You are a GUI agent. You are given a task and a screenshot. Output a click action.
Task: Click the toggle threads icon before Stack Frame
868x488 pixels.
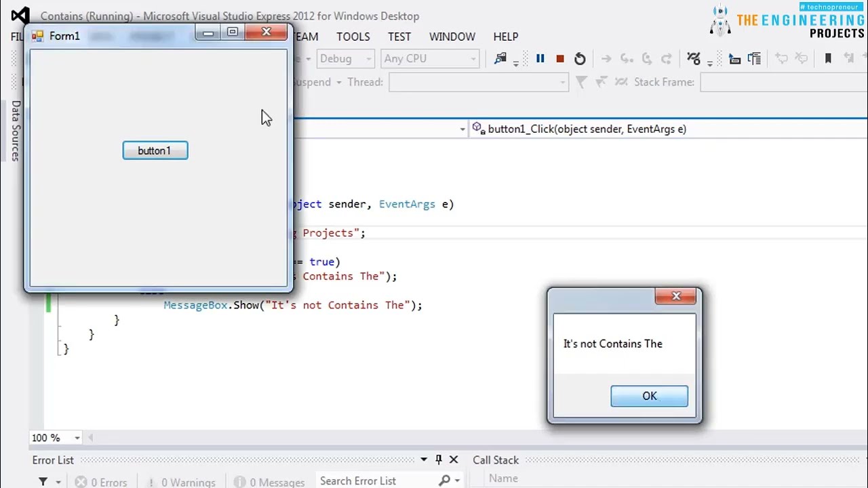pos(621,82)
